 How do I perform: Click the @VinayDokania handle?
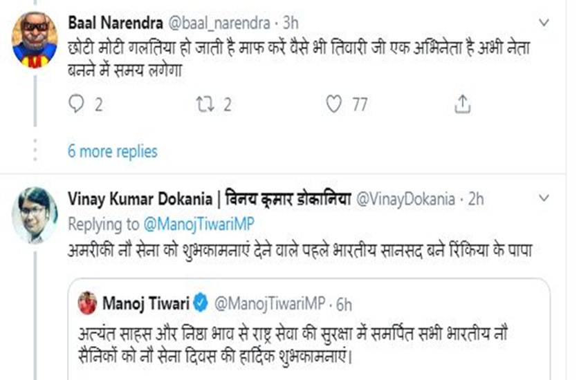(404, 199)
